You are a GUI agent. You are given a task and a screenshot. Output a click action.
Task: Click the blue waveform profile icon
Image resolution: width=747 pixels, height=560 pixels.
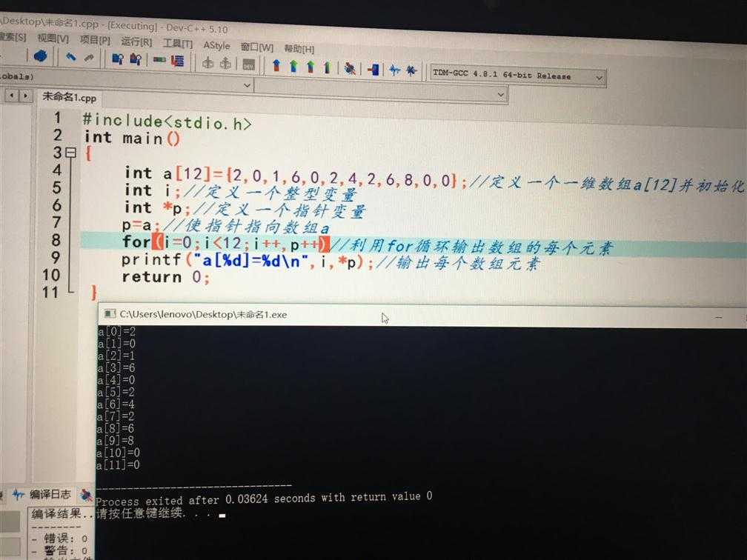point(394,70)
